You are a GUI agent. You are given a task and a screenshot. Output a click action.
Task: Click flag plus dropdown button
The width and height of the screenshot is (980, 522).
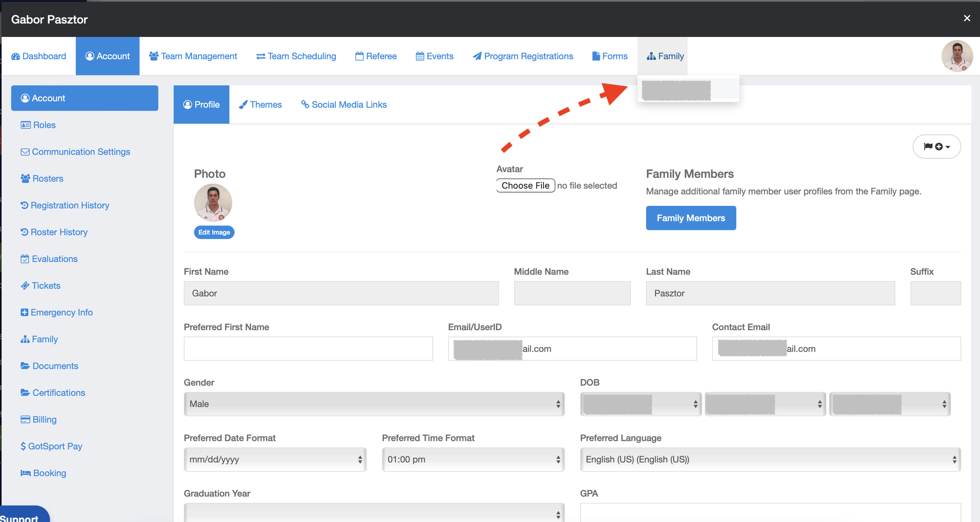click(x=936, y=147)
